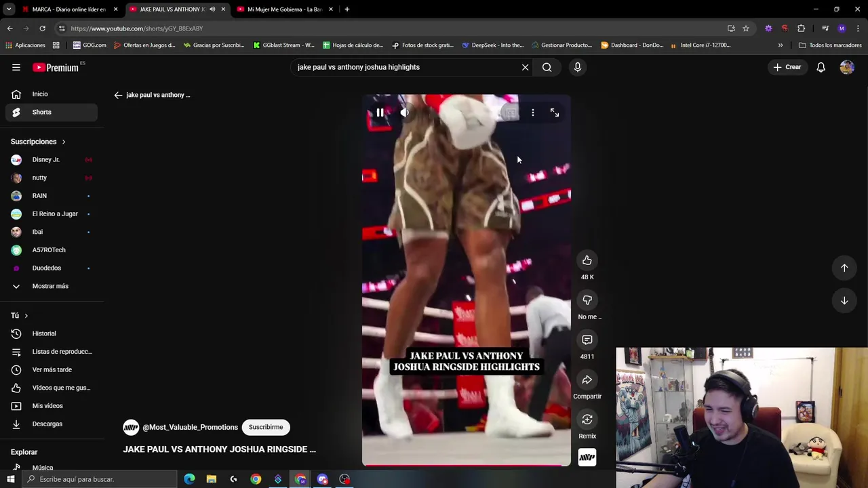Pause the playing Short

tap(380, 113)
